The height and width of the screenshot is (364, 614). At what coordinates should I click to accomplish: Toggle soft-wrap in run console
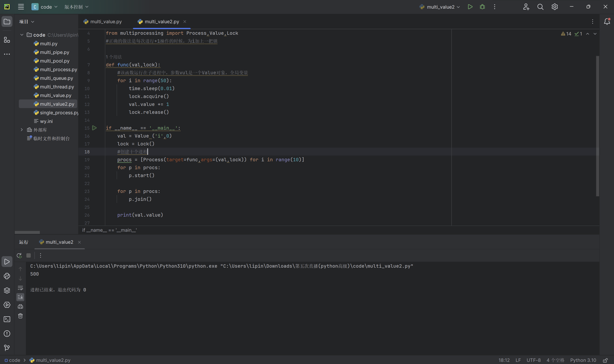pos(20,288)
